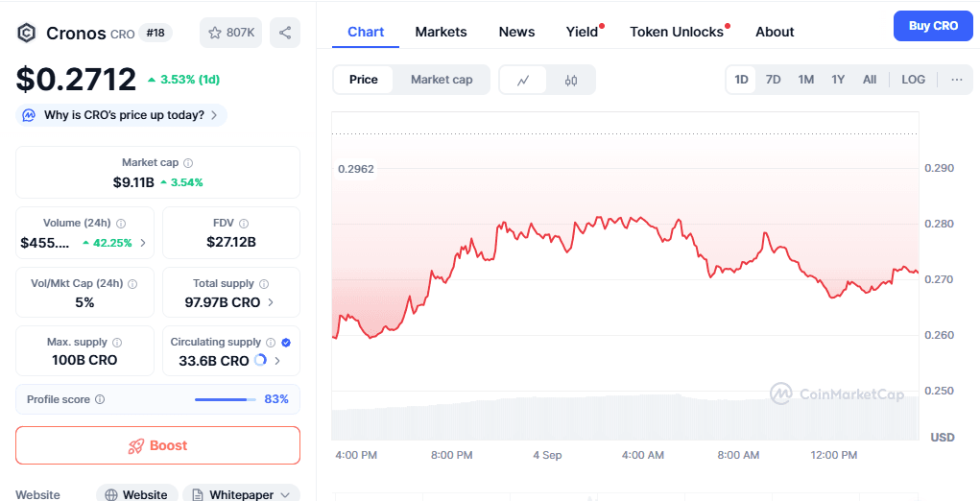
Task: Click the volume bars area under the chart
Action: [625, 417]
